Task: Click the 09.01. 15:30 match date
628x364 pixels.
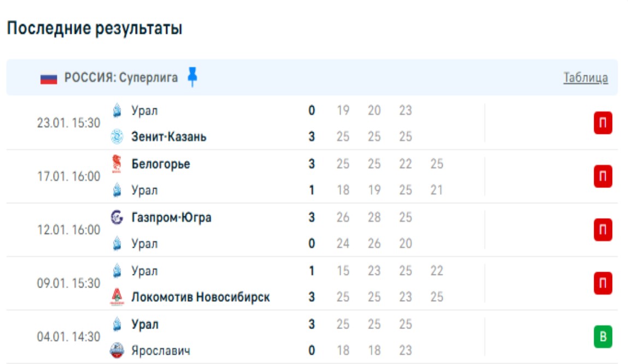Action: coord(69,284)
